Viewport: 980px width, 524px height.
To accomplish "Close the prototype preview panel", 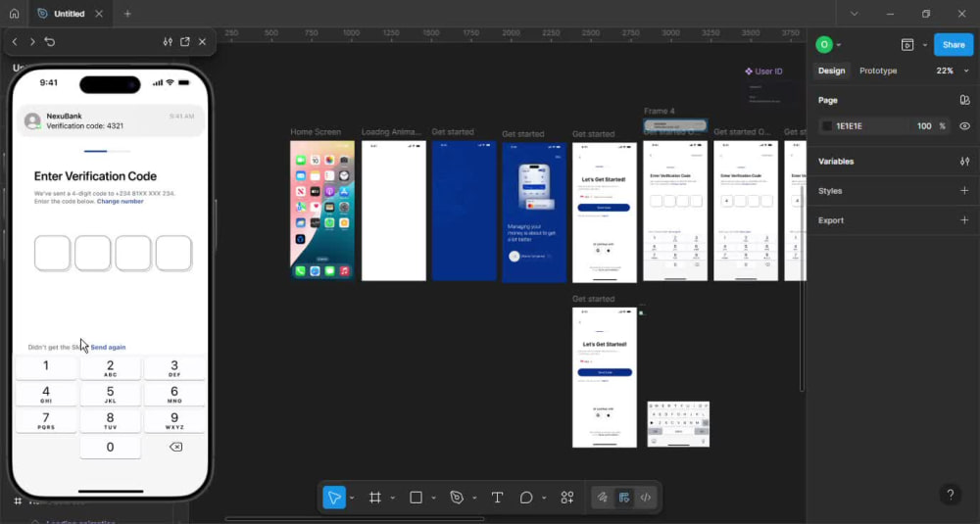I will (202, 42).
